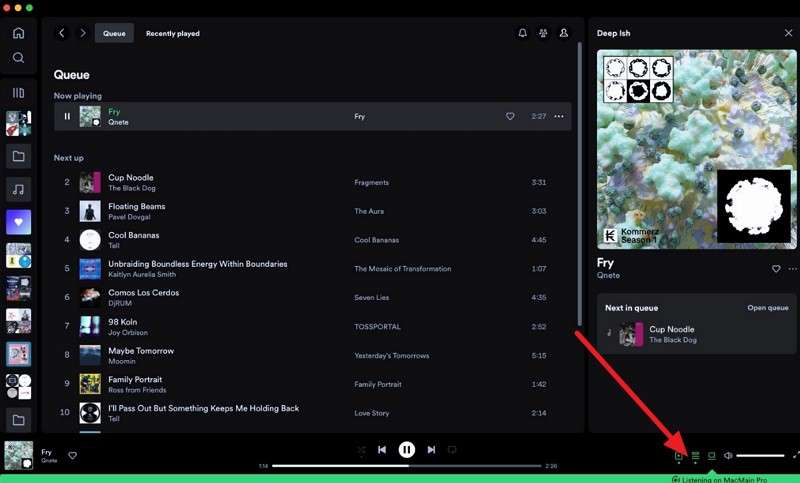This screenshot has height=483, width=800.
Task: Open the notifications bell
Action: [x=522, y=33]
